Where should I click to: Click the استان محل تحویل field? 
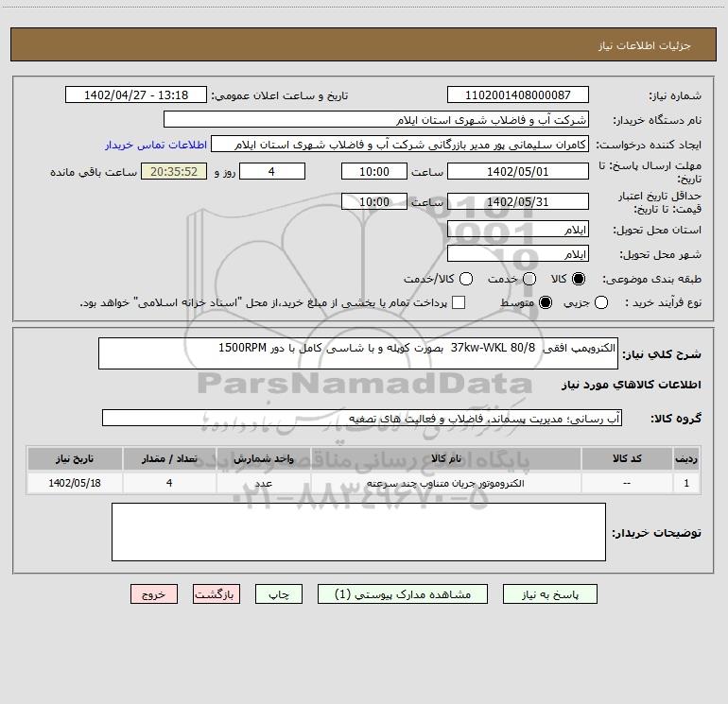click(x=518, y=230)
